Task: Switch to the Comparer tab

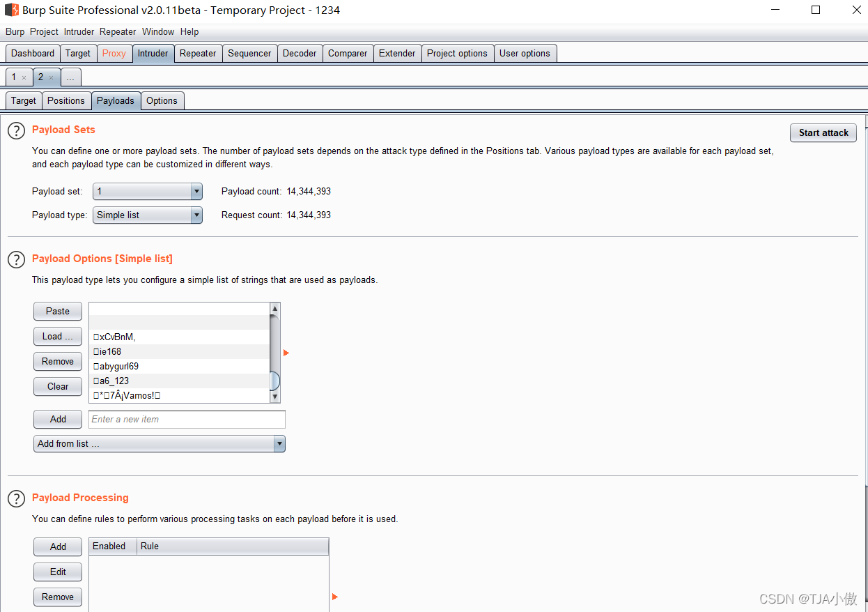Action: [x=348, y=53]
